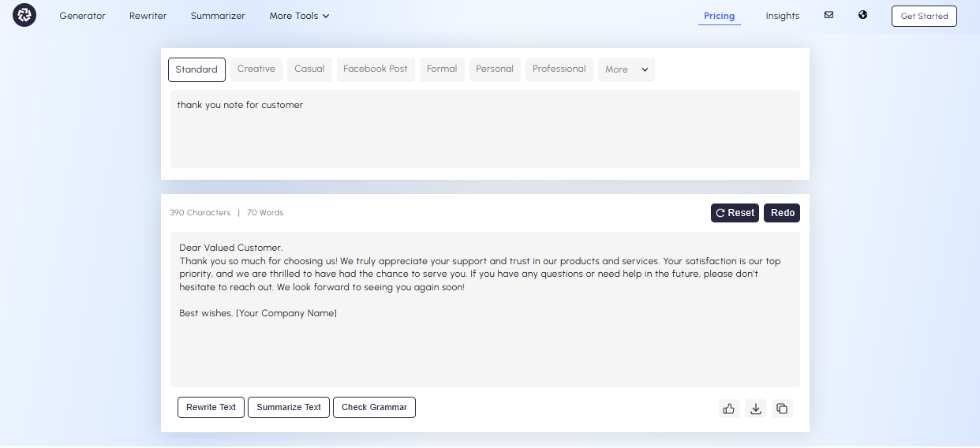Go to the Pricing page
The width and height of the screenshot is (980, 448).
tap(720, 16)
